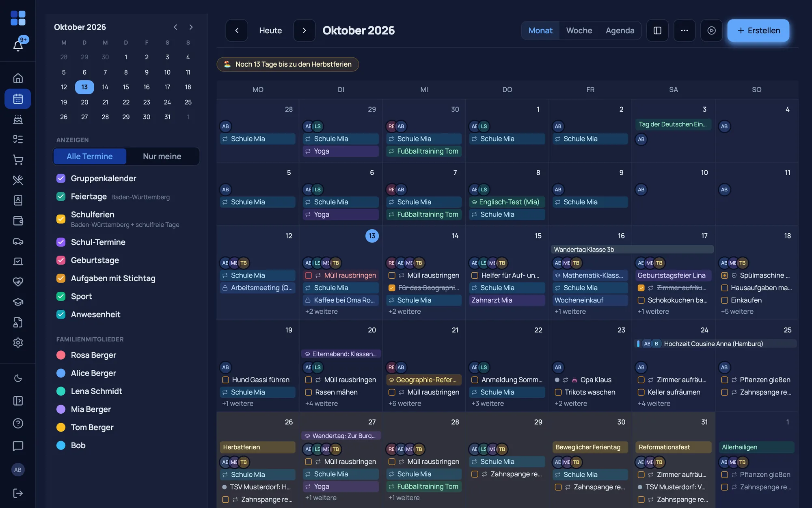812x508 pixels.
Task: Select Nur meine filter
Action: [162, 156]
